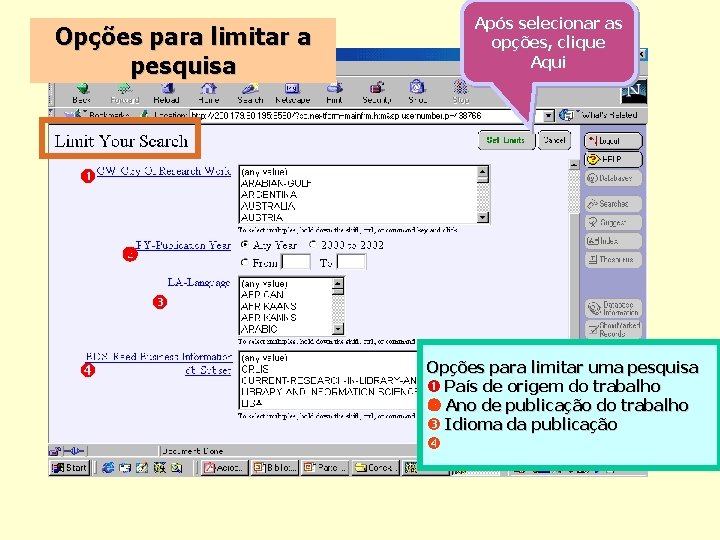Click the Logout sidebar button
Image resolution: width=720 pixels, height=540 pixels.
613,141
